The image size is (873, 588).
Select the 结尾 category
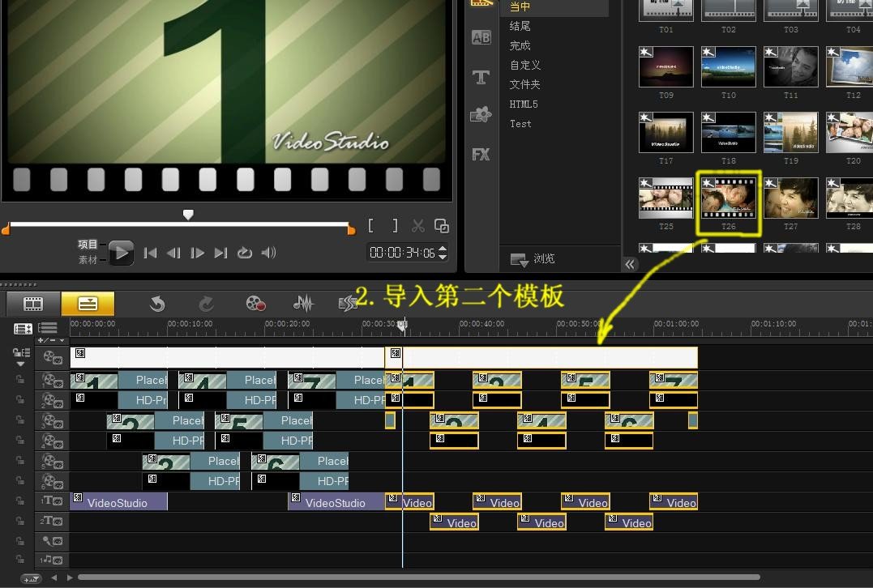coord(520,26)
